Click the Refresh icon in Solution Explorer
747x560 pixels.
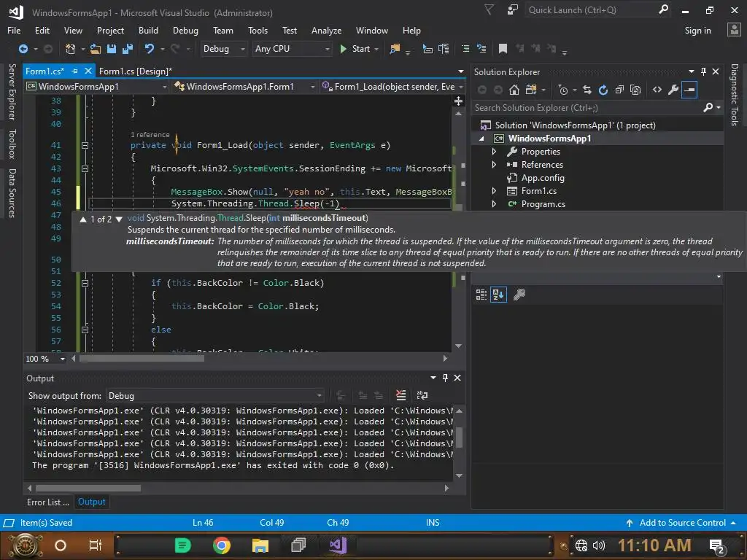[603, 90]
